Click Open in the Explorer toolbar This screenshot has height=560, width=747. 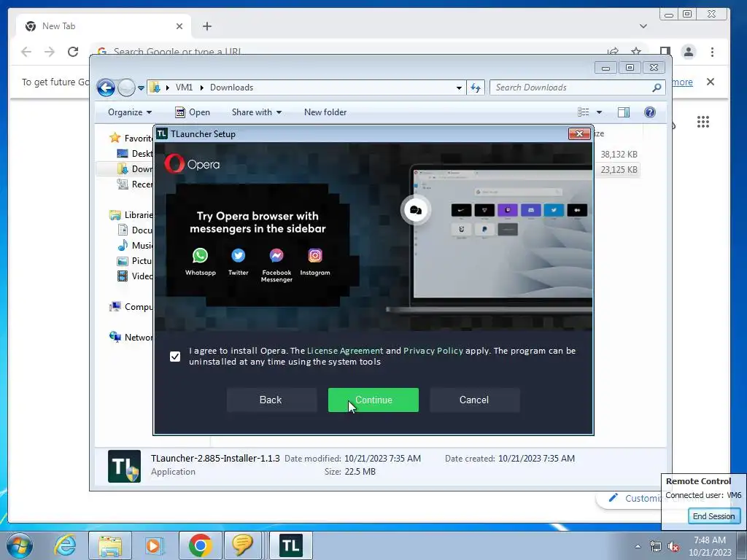pyautogui.click(x=193, y=112)
